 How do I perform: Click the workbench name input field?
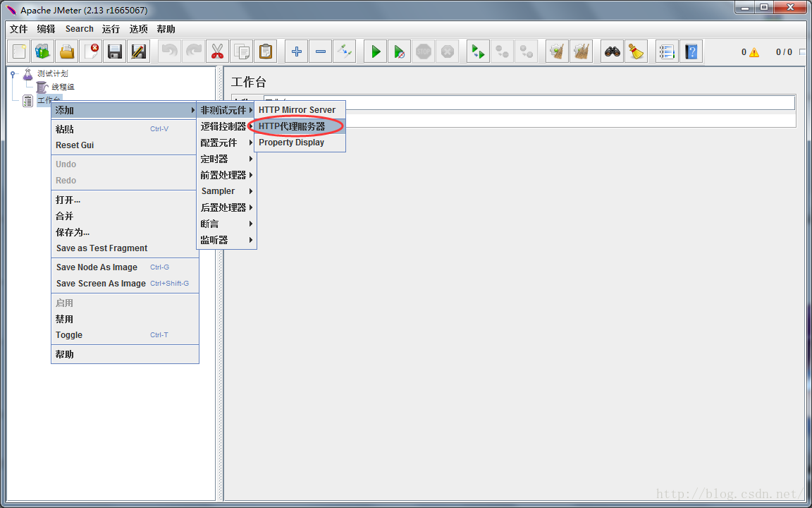point(529,102)
